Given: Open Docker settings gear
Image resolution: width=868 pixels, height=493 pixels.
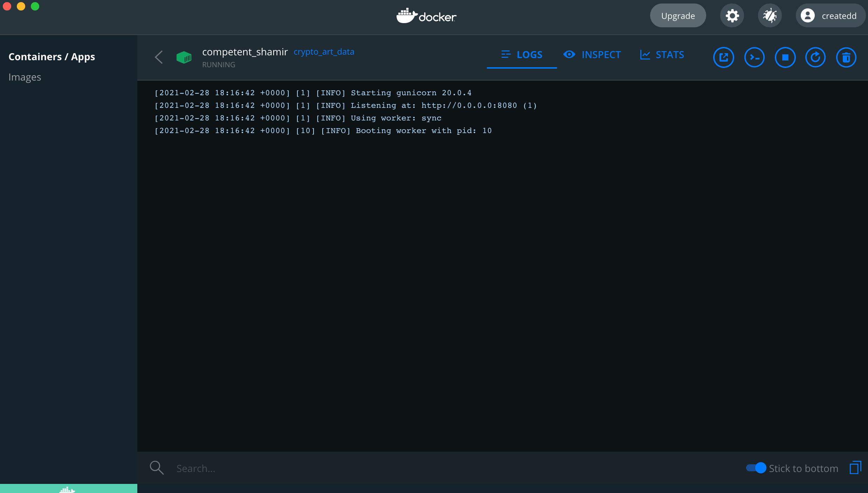Looking at the screenshot, I should 732,16.
